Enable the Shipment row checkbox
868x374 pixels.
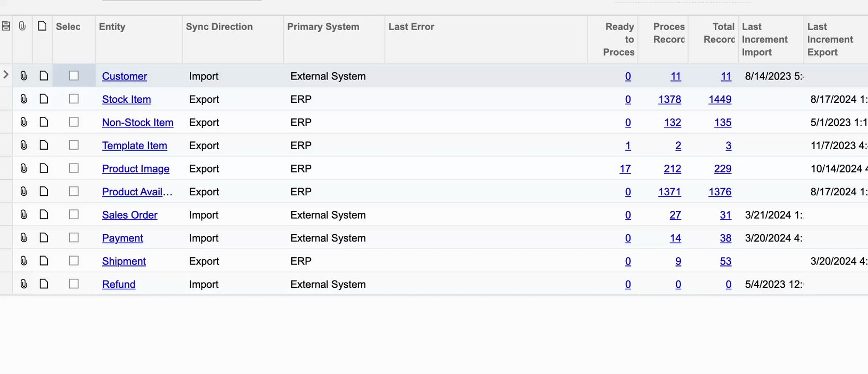coord(74,261)
